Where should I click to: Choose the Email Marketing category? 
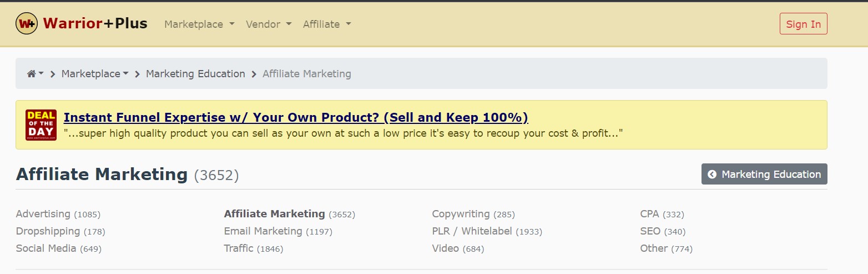pos(263,231)
